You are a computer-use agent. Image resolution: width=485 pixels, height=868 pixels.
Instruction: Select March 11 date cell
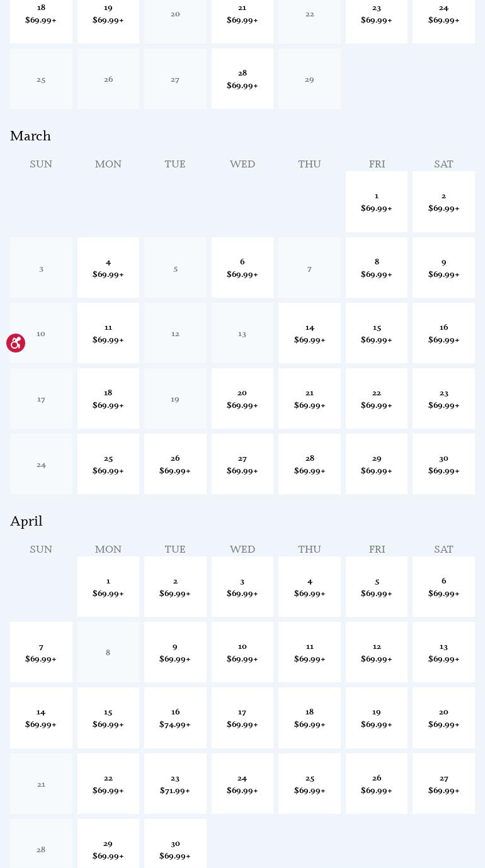pyautogui.click(x=108, y=334)
